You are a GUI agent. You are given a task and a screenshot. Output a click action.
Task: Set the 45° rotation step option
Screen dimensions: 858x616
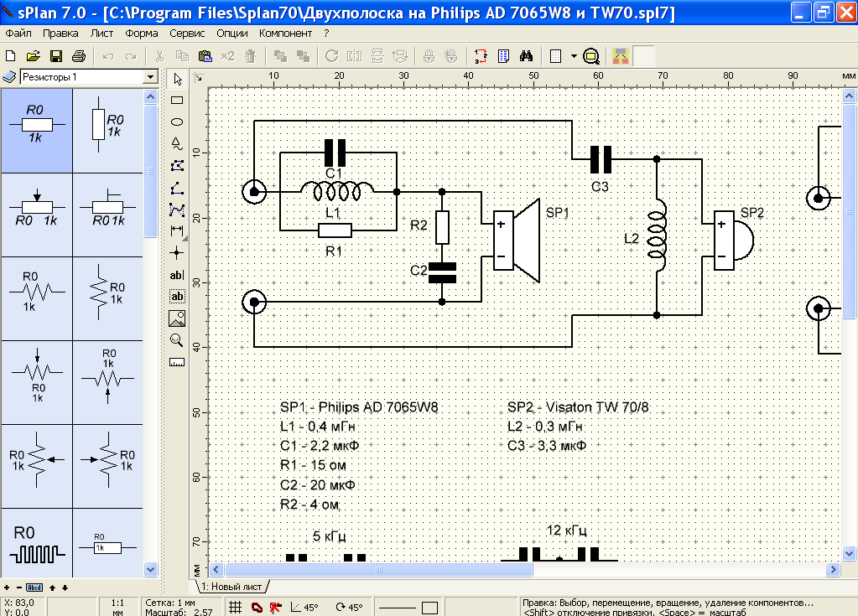click(349, 607)
